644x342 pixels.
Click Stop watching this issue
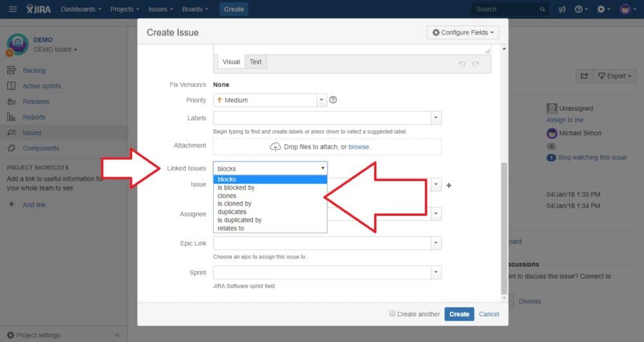click(x=592, y=157)
